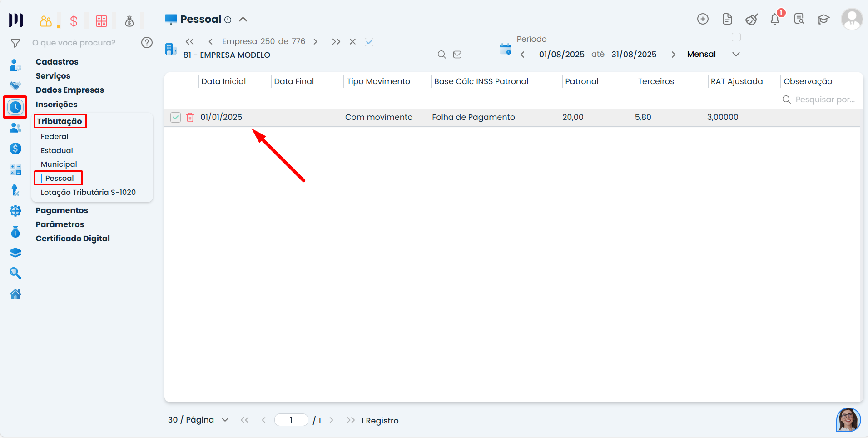Toggle the checkbox next to company navigation
Image resolution: width=868 pixels, height=438 pixels.
369,42
